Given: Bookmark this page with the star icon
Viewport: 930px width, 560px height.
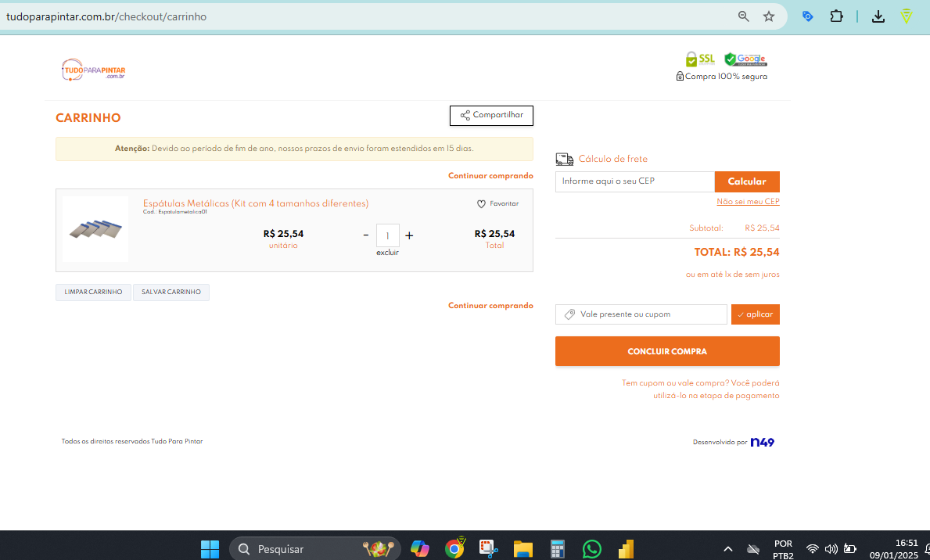Looking at the screenshot, I should [x=769, y=16].
